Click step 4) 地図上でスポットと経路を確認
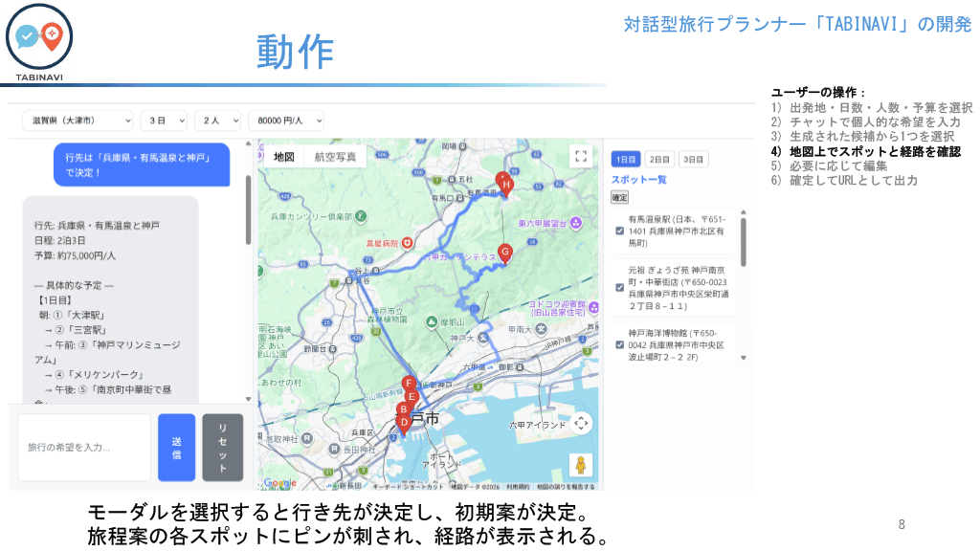 point(865,151)
